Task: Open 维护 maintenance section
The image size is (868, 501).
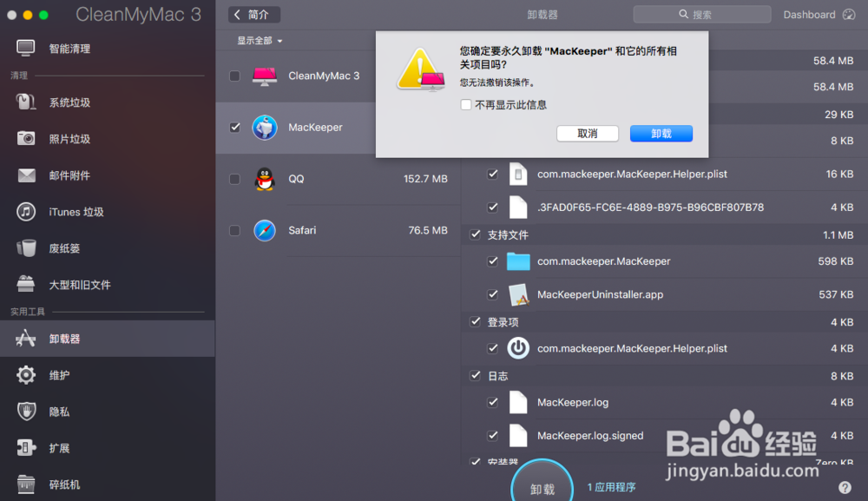Action: click(108, 375)
